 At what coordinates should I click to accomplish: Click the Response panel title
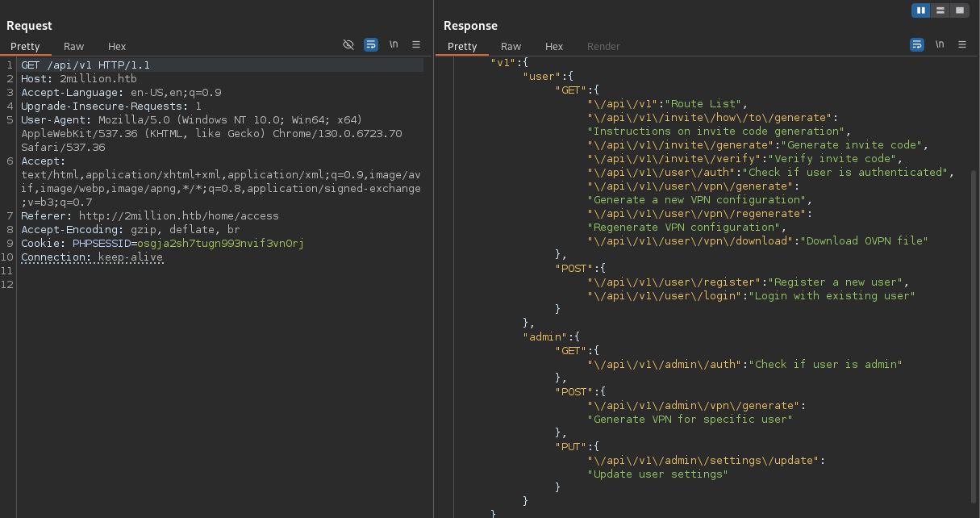pyautogui.click(x=470, y=26)
